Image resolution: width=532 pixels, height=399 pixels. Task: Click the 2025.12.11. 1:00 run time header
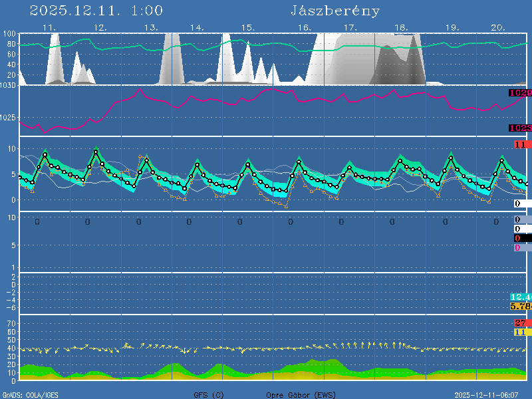pyautogui.click(x=96, y=11)
